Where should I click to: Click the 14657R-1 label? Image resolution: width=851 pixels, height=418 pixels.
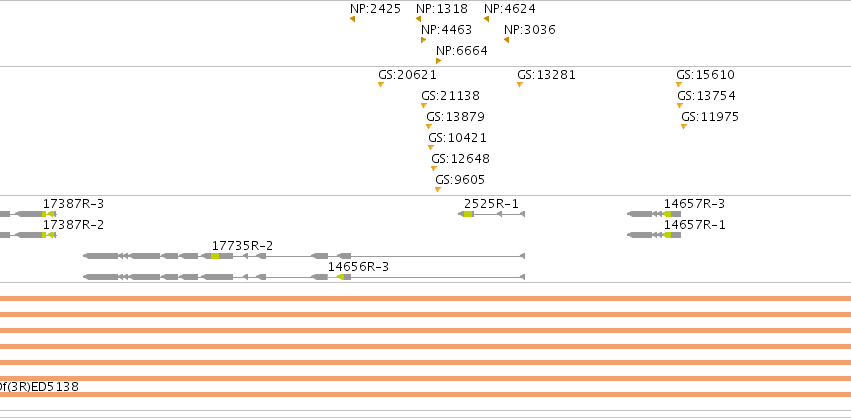pyautogui.click(x=694, y=225)
